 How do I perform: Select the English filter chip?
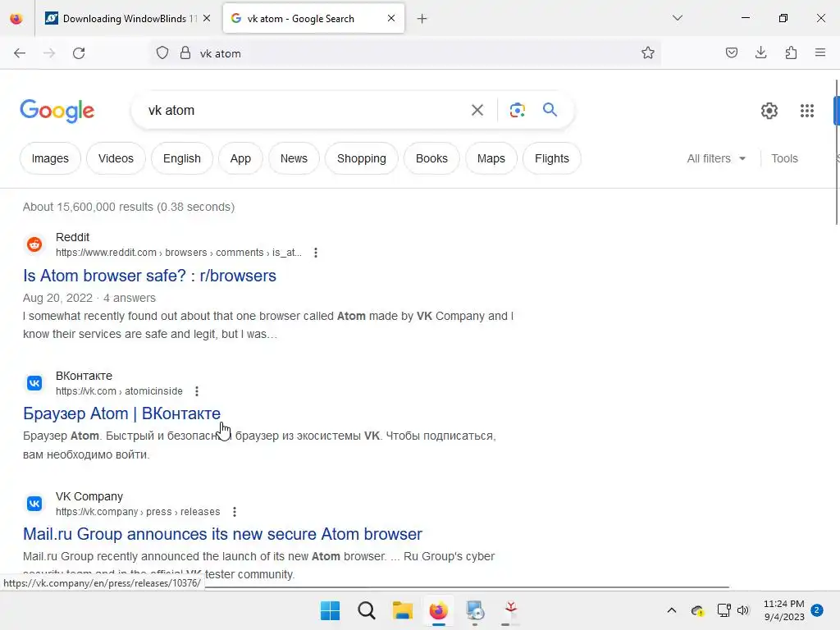tap(182, 158)
